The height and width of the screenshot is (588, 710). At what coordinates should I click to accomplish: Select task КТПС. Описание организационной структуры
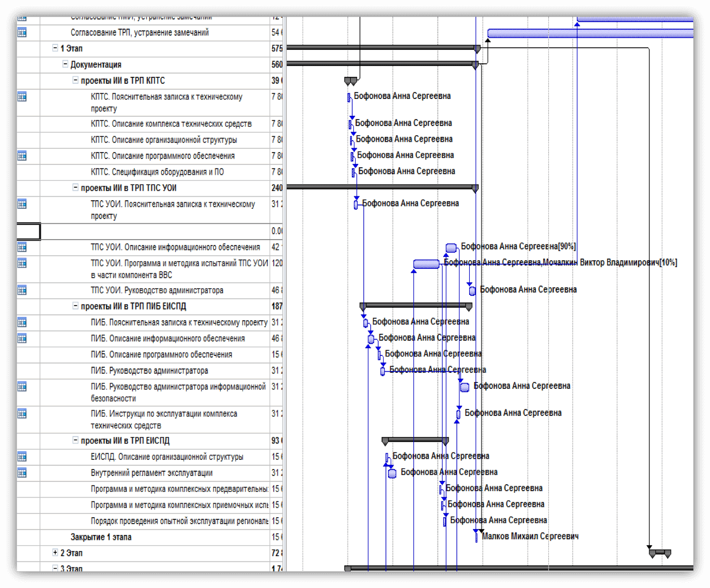coord(164,140)
